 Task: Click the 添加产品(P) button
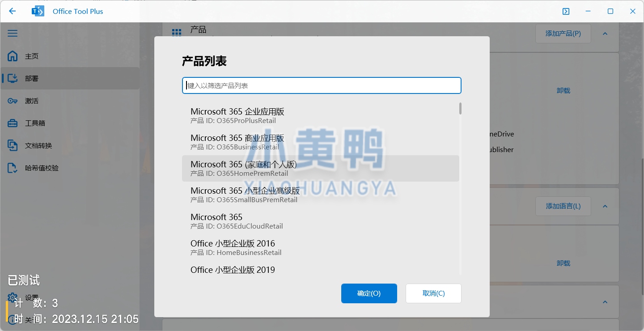coord(563,34)
